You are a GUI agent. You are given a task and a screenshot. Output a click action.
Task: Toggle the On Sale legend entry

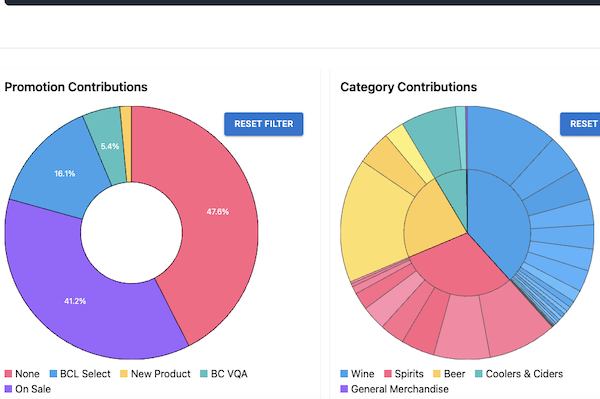(28, 389)
